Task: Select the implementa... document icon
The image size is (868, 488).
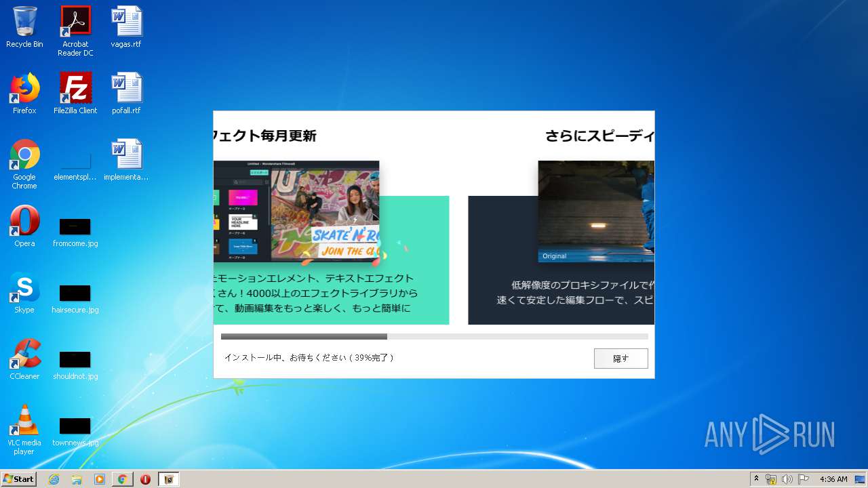Action: 126,160
